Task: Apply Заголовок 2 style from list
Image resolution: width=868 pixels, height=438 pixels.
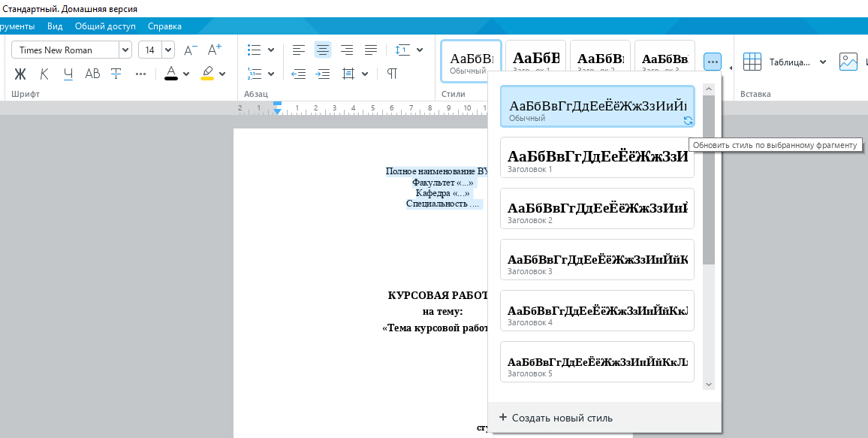Action: point(597,209)
